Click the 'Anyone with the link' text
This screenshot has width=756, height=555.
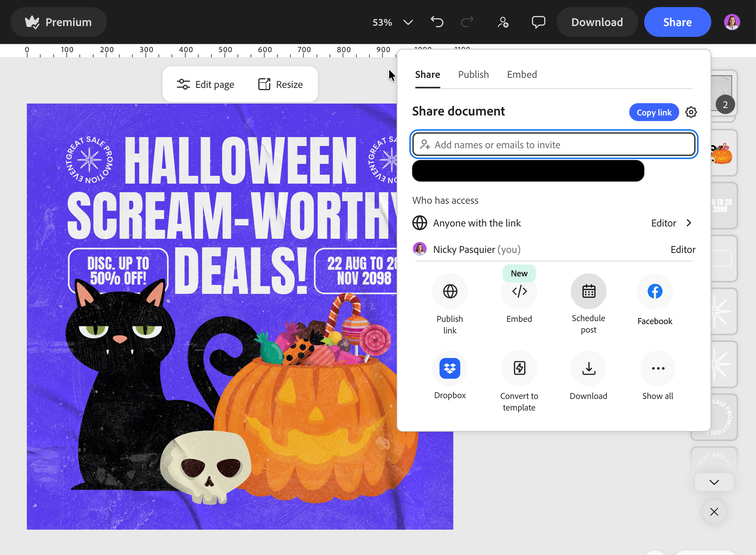pyautogui.click(x=477, y=223)
